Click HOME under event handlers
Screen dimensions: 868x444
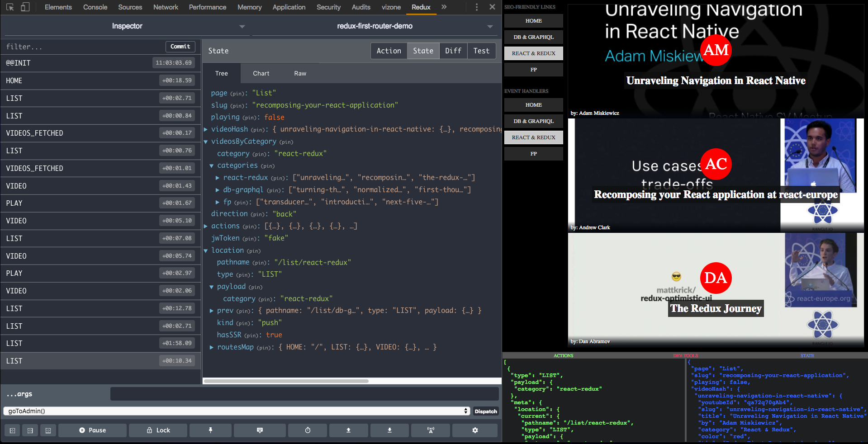(x=534, y=105)
